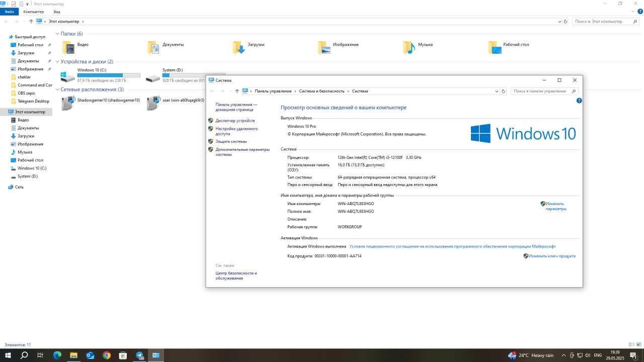This screenshot has height=362, width=644.
Task: Launch Microsoft Edge from the taskbar
Action: pos(57,355)
